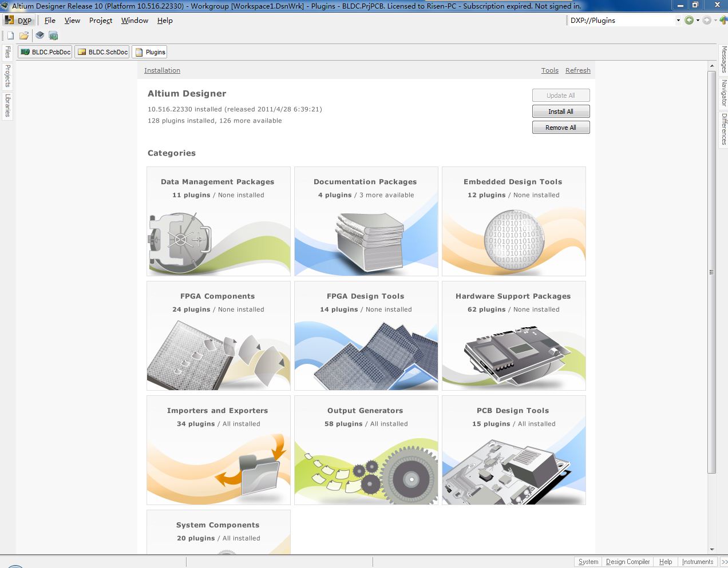Open the PCB Design Tools card

pos(514,450)
